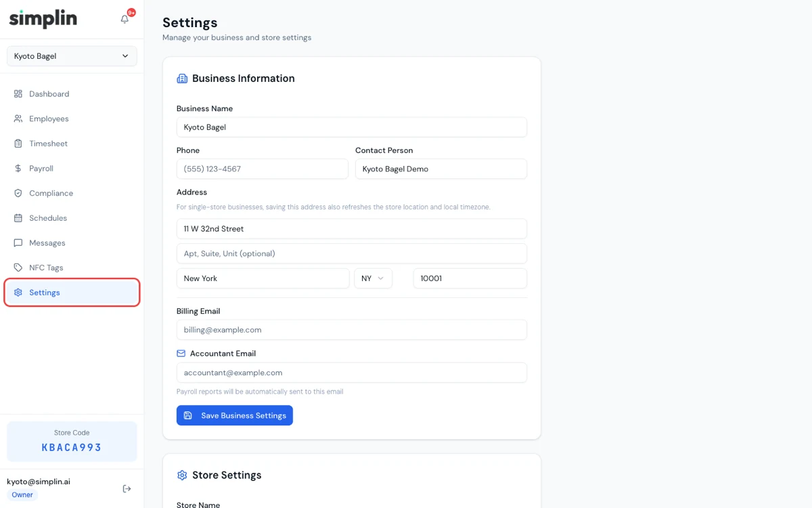The height and width of the screenshot is (508, 812).
Task: Click the city field New York
Action: click(263, 278)
